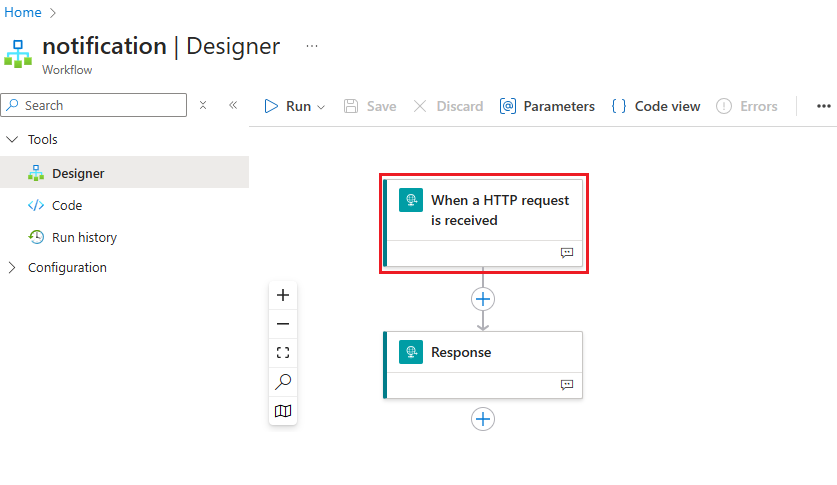Click the zoom out minus button

283,324
